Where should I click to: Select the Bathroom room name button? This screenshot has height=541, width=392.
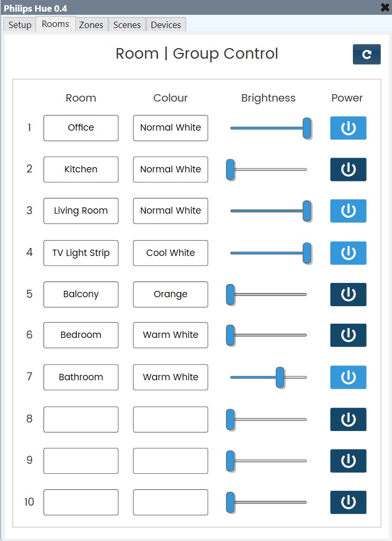[x=80, y=377]
